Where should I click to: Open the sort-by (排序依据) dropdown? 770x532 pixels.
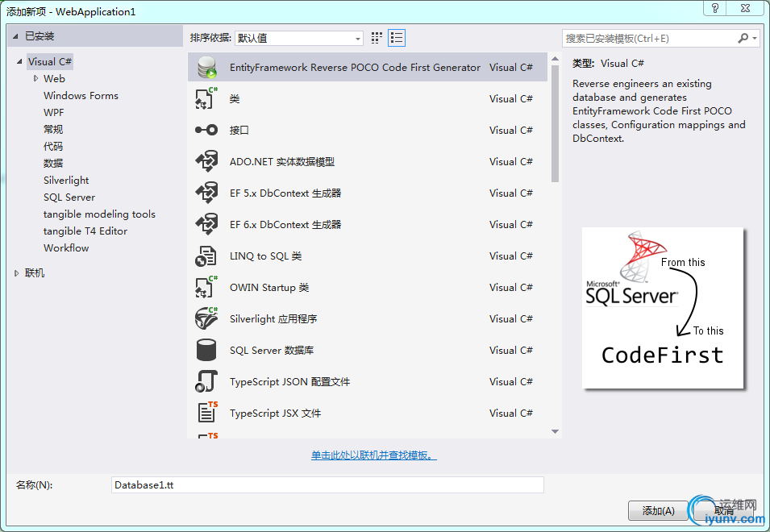click(x=298, y=38)
